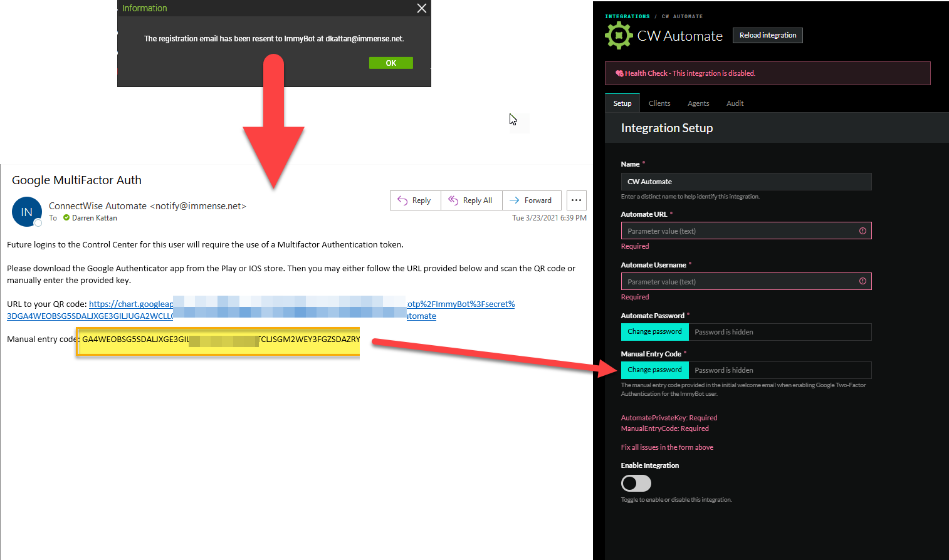Viewport: 949px width, 560px height.
Task: Open the Agents tab
Action: [698, 103]
